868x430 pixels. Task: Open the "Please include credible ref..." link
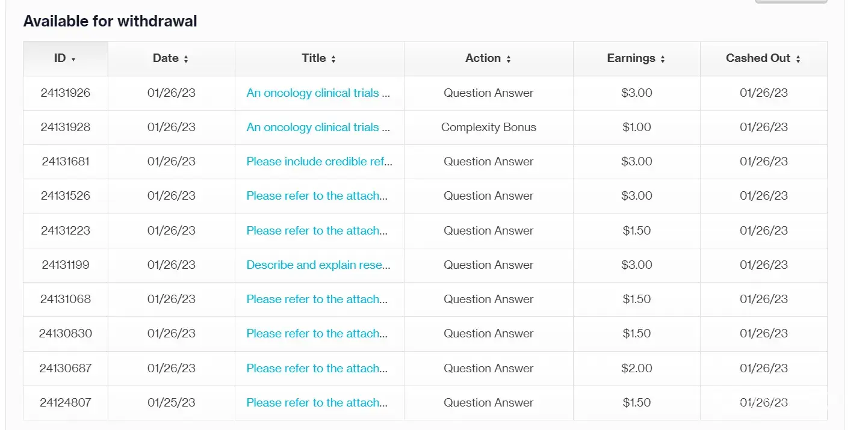(319, 162)
